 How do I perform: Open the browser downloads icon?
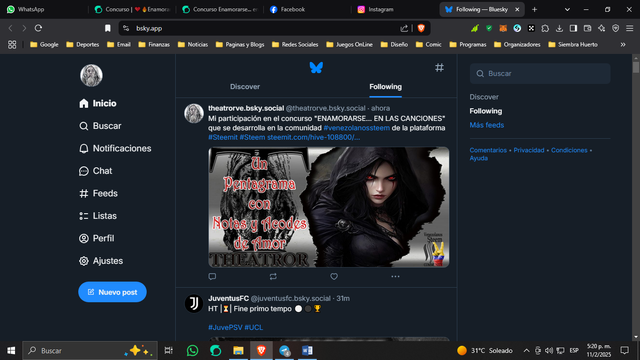pyautogui.click(x=559, y=28)
